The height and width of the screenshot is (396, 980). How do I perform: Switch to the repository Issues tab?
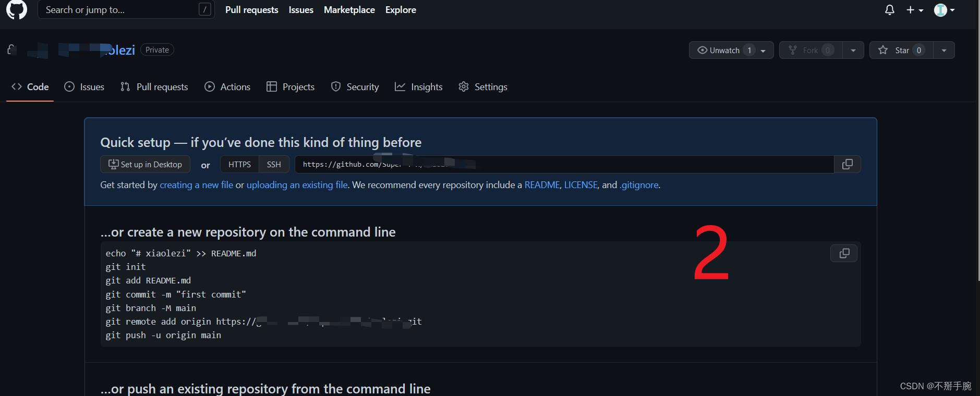[x=84, y=87]
